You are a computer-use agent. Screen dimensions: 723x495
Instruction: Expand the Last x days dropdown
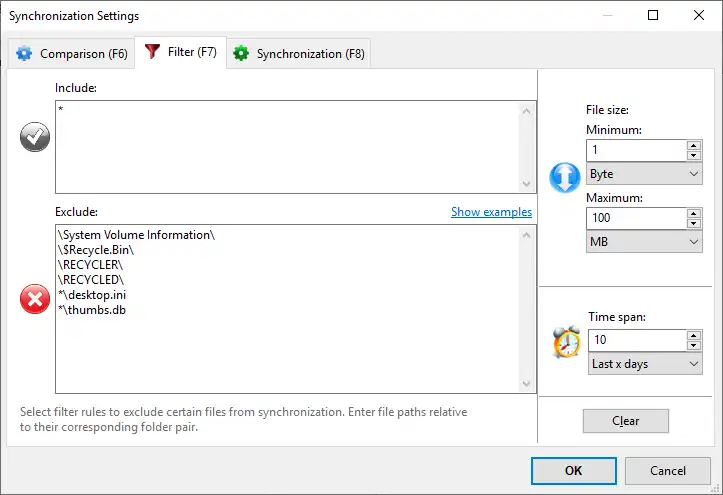pyautogui.click(x=645, y=364)
